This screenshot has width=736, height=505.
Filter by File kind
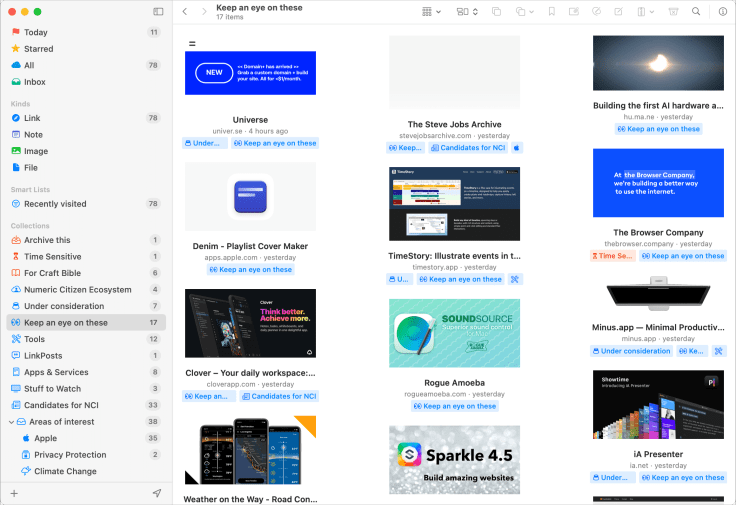pos(86,168)
